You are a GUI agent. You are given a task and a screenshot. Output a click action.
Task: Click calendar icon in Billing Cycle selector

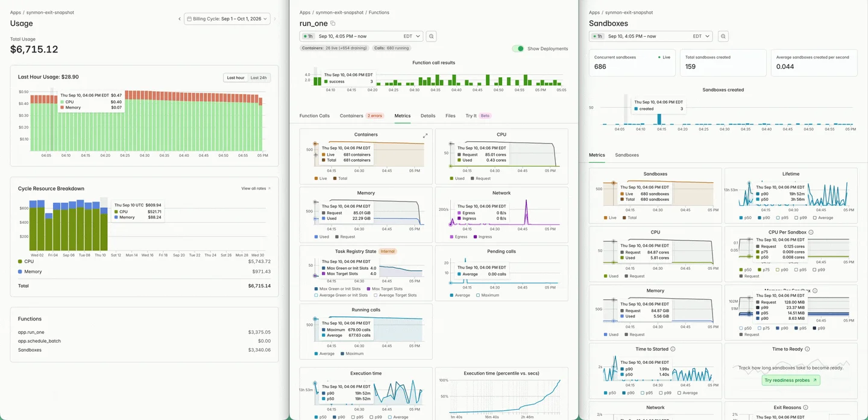pyautogui.click(x=189, y=19)
